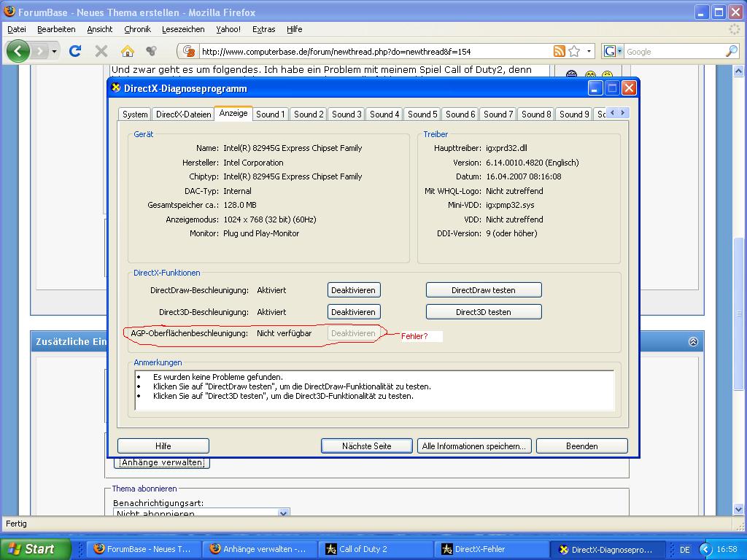Switch to the System tab in DirectX-Diagnoseprogramm
Image resolution: width=747 pixels, height=560 pixels.
[135, 114]
